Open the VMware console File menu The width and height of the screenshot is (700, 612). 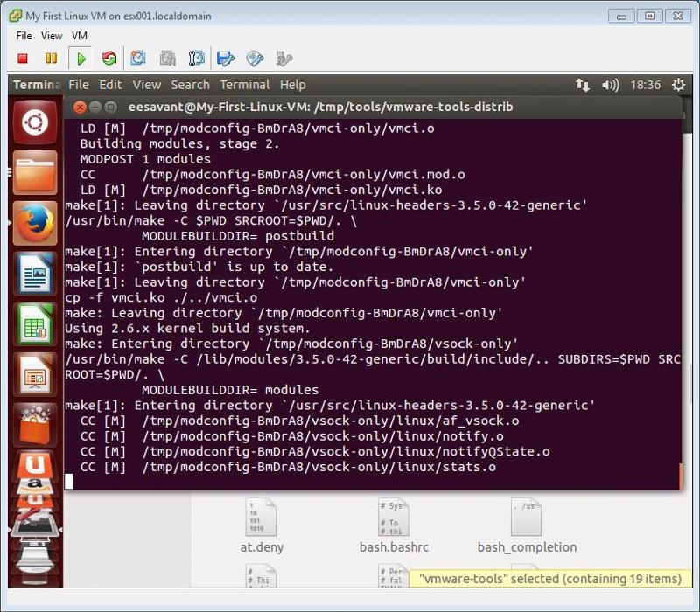tap(24, 36)
